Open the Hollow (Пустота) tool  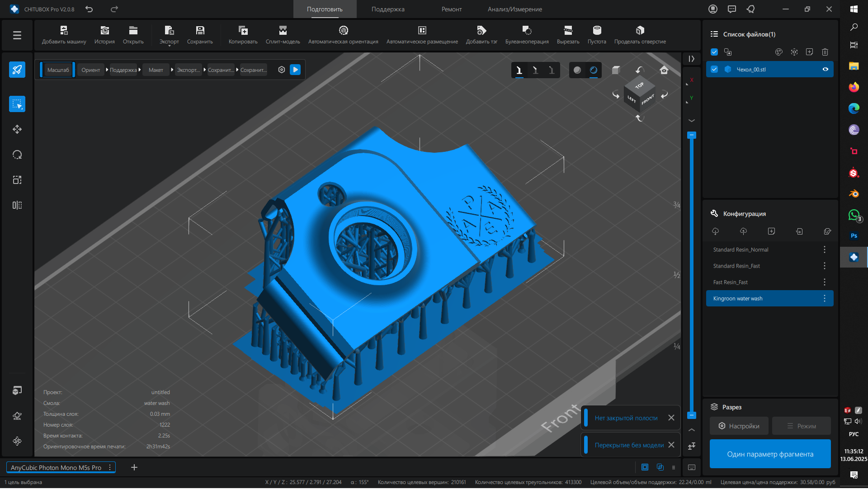point(597,31)
